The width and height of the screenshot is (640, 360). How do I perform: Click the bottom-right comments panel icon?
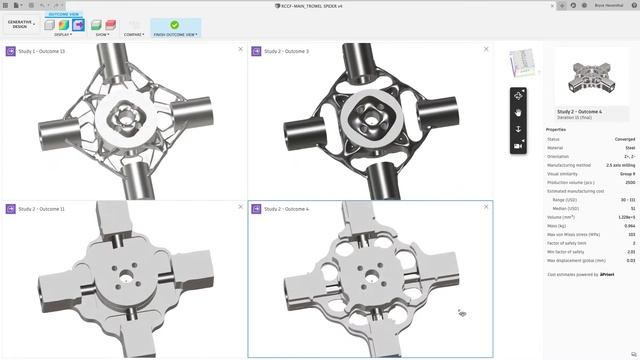pos(633,355)
